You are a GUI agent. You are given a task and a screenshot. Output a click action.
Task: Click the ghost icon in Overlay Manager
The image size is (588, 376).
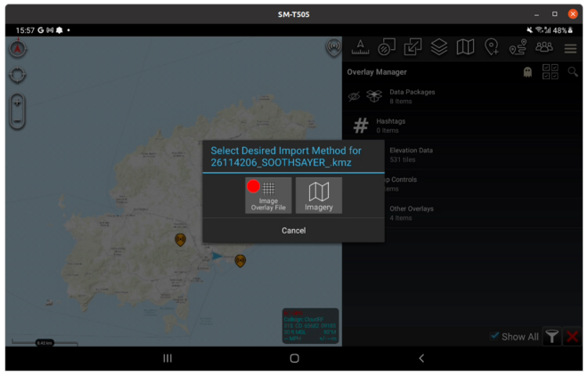pyautogui.click(x=527, y=72)
